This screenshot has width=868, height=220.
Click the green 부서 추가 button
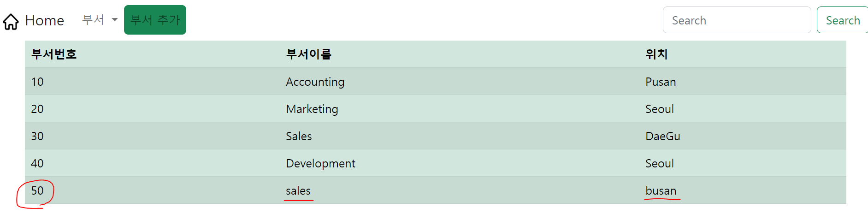(155, 20)
